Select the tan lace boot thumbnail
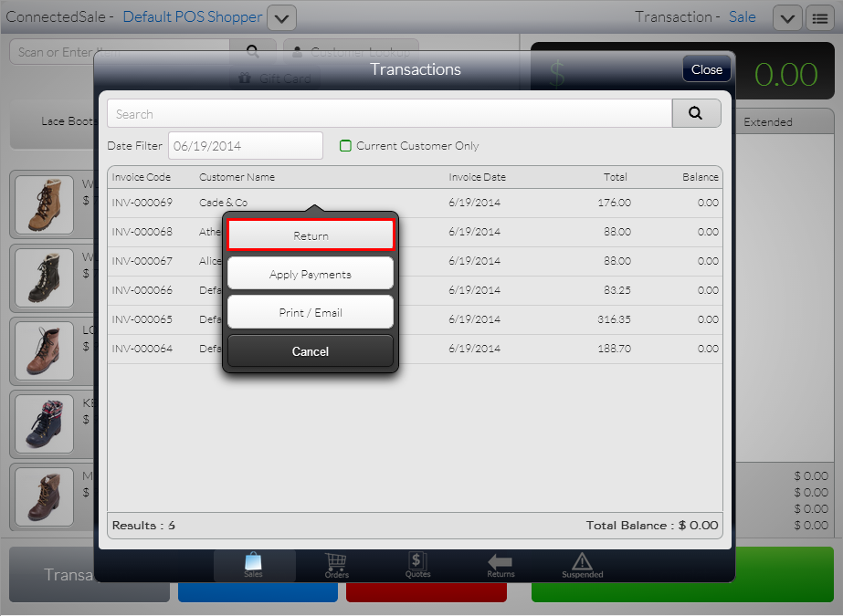 point(44,205)
